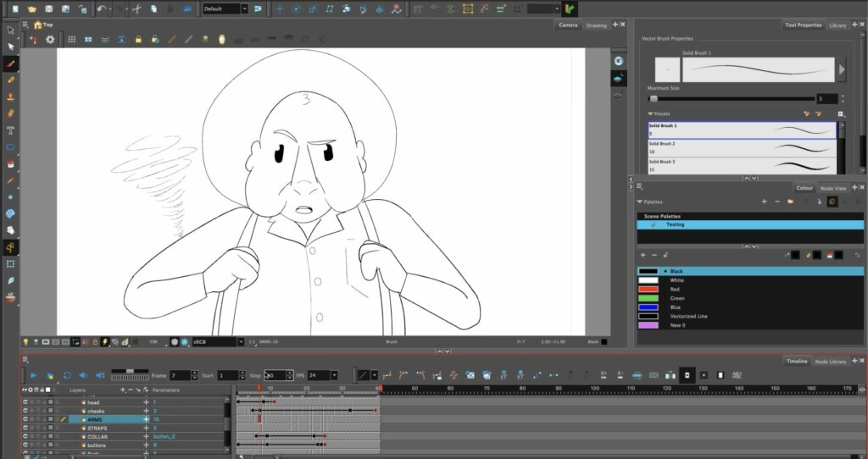Toggle enable for the STRAPS layer
The height and width of the screenshot is (459, 868).
(25, 428)
